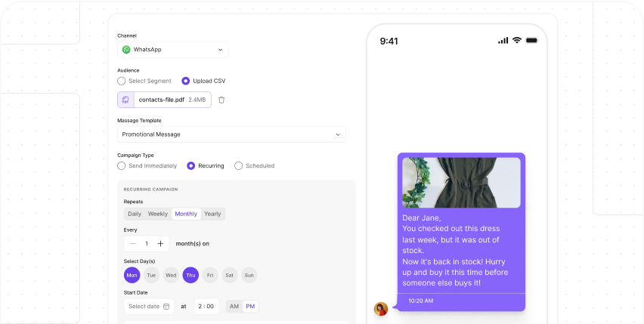Click the battery icon in phone preview

[x=532, y=40]
